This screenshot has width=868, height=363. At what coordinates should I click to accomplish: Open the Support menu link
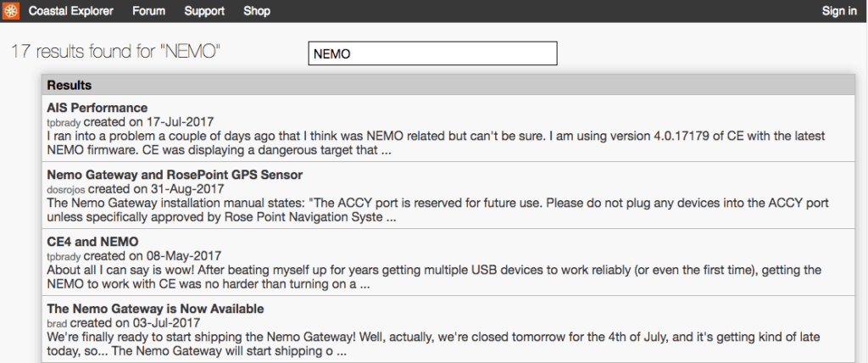coord(204,11)
